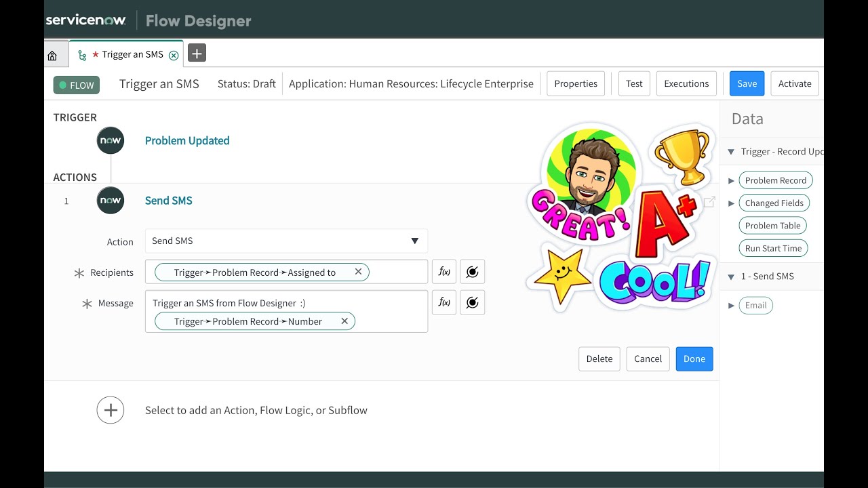The width and height of the screenshot is (868, 488).
Task: Expand the Email entry under 1 - Send SMS
Action: 731,305
